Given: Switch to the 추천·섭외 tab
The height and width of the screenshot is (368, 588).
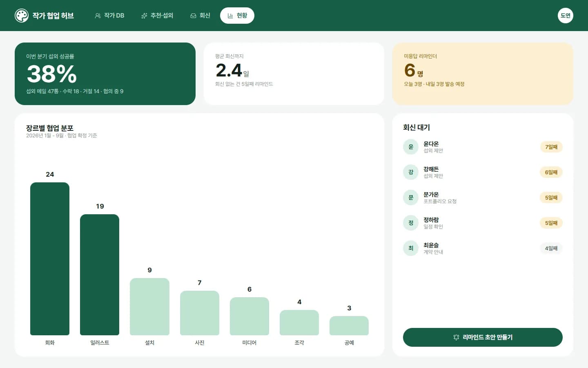Looking at the screenshot, I should click(157, 16).
